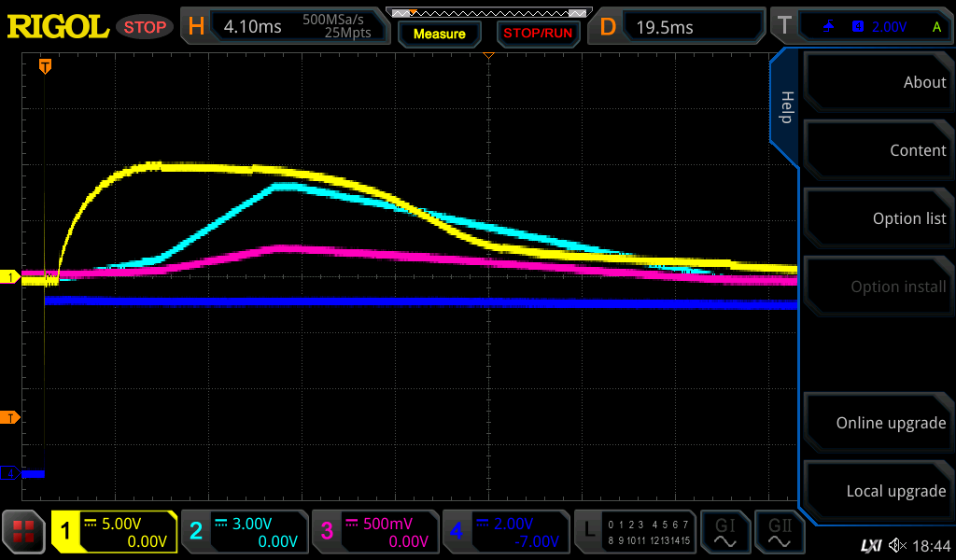Collapse the Help side tab
Screen dimensions: 956x560
coord(785,107)
